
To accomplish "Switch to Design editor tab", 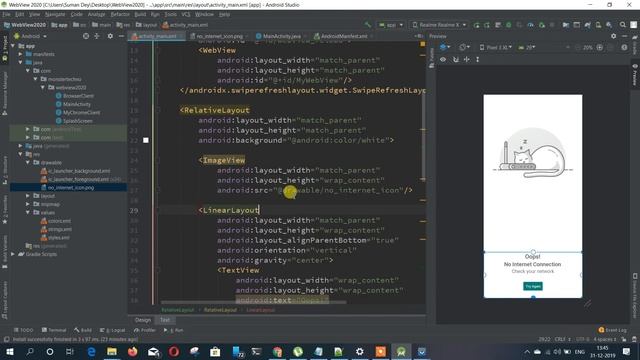I will pyautogui.click(x=143, y=320).
